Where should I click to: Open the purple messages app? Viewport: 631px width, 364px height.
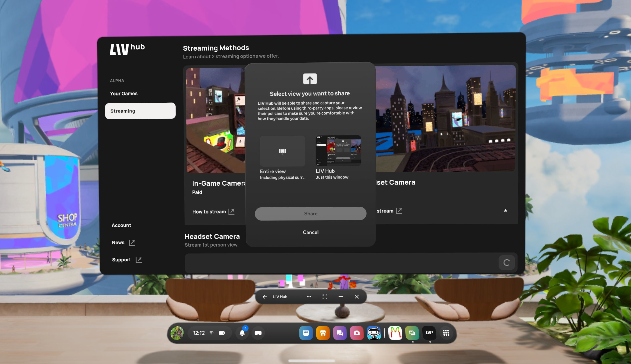tap(339, 333)
